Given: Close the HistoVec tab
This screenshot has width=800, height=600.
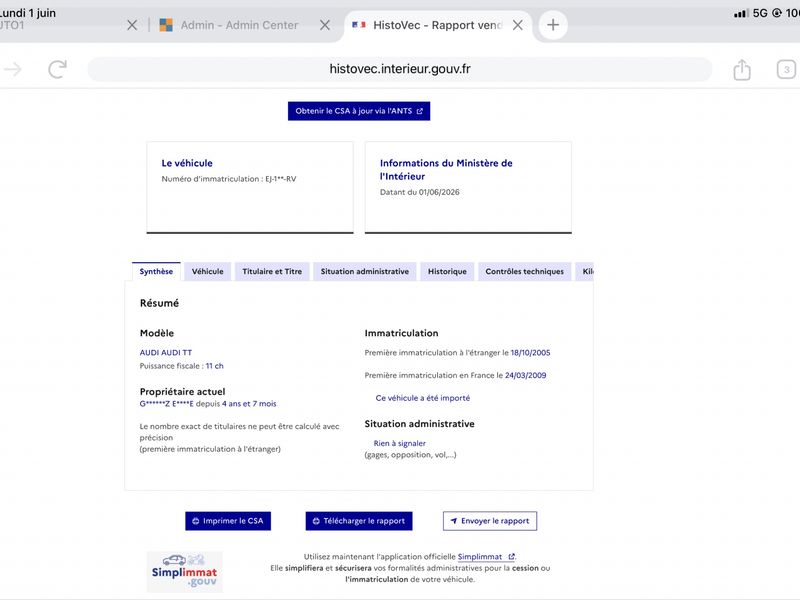Looking at the screenshot, I should [x=517, y=25].
